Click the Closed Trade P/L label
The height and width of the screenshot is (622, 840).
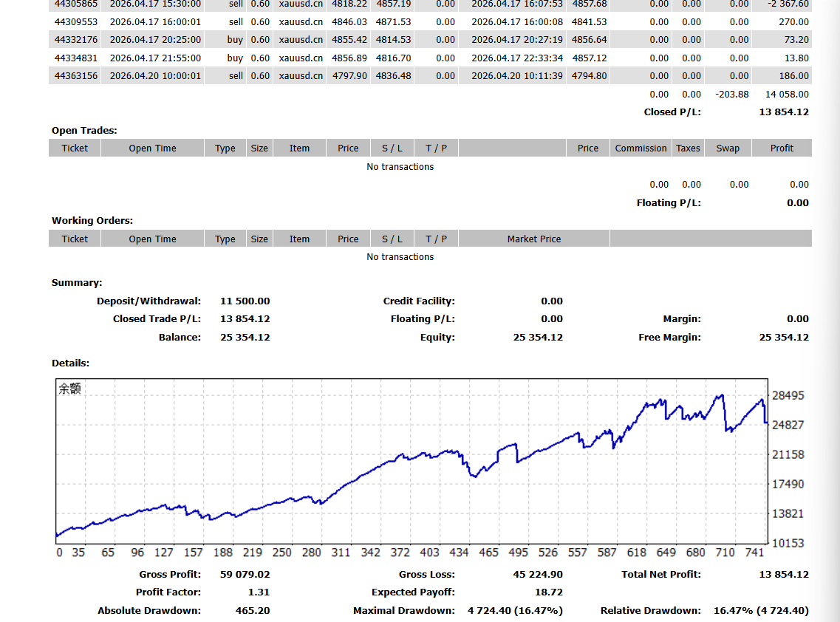click(157, 319)
